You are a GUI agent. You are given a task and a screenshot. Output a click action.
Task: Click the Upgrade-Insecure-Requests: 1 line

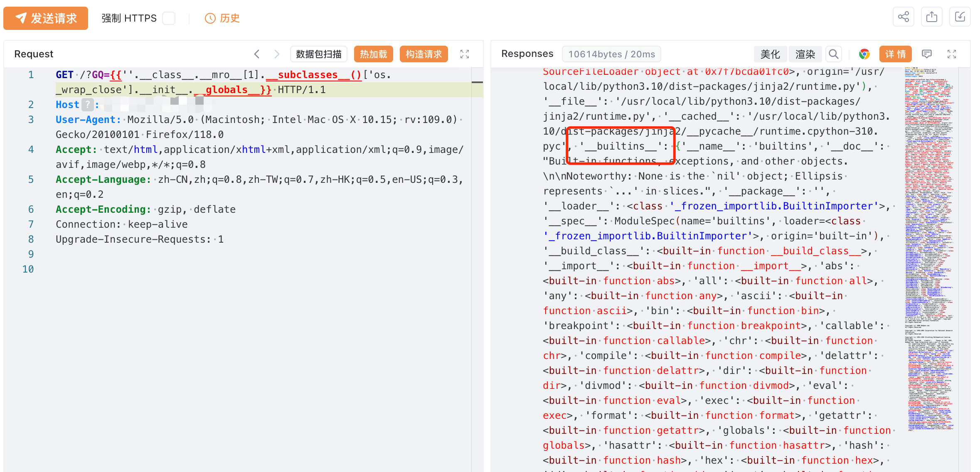(140, 239)
